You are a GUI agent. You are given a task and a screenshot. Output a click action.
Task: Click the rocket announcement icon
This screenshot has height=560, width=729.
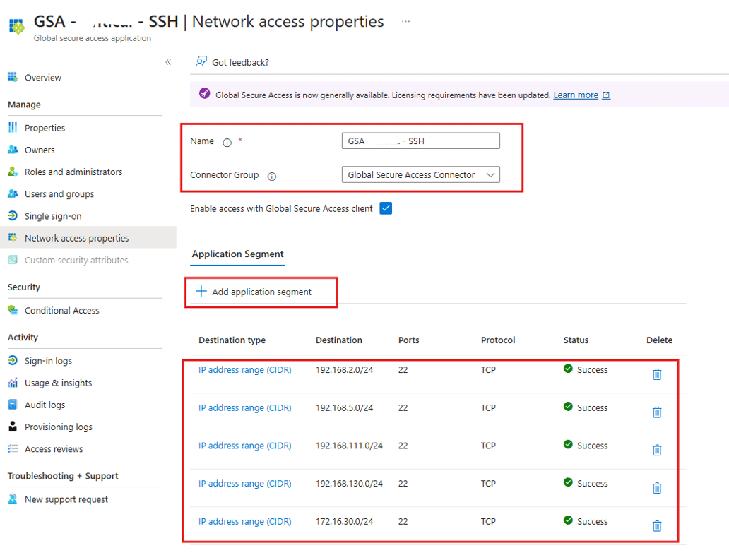205,93
